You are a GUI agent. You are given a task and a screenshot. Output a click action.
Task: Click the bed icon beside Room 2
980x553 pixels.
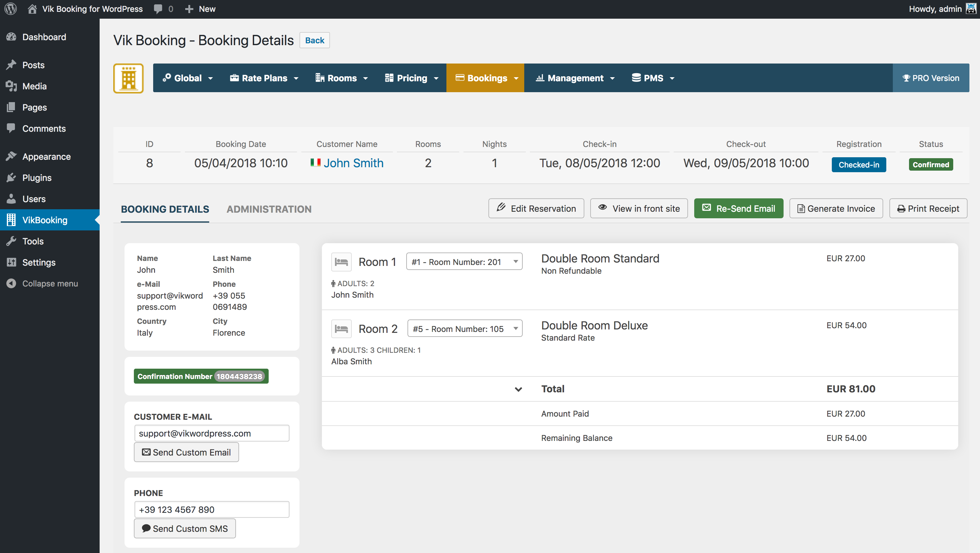pyautogui.click(x=341, y=328)
